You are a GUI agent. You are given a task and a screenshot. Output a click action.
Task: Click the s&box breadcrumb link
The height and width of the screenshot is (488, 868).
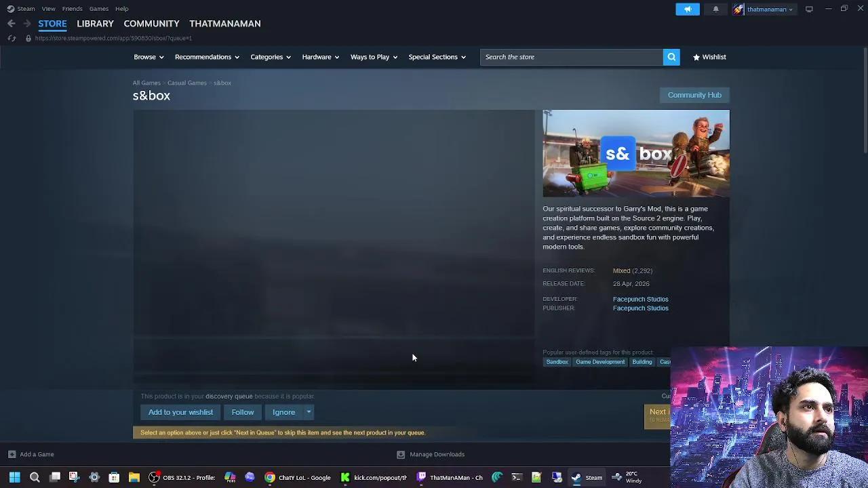[x=222, y=83]
